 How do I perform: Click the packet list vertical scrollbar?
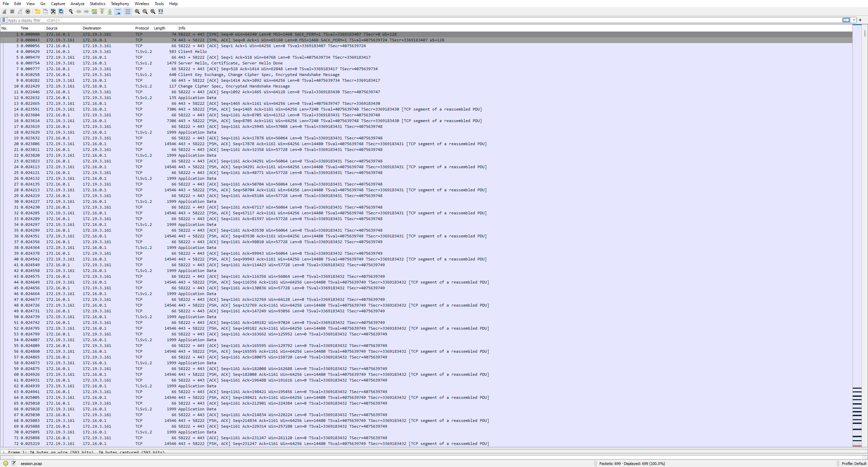(x=865, y=236)
